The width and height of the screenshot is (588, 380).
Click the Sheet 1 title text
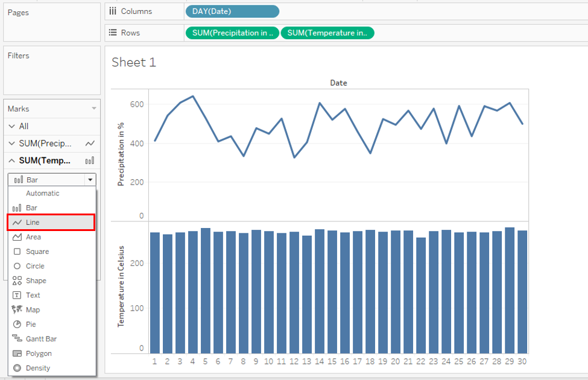[134, 62]
